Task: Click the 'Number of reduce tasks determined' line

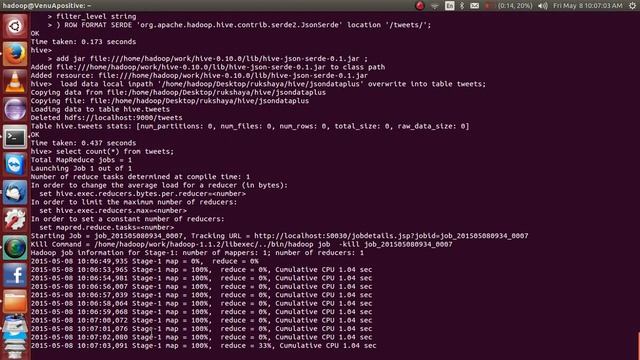Action: [140, 177]
